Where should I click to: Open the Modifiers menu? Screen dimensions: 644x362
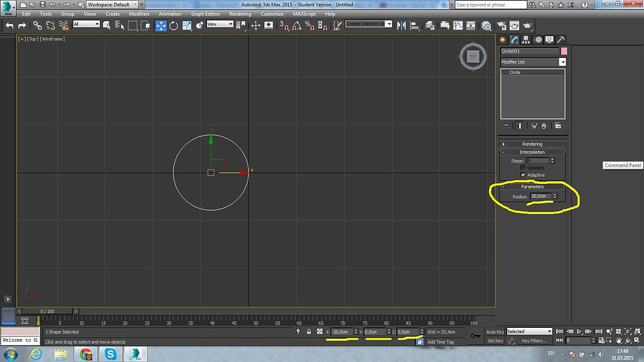point(139,14)
